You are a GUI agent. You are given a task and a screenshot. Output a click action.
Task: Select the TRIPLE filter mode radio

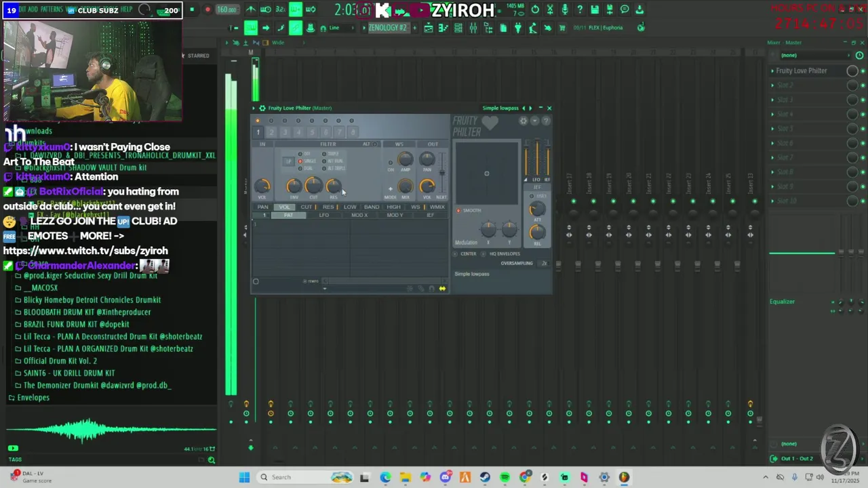(324, 154)
